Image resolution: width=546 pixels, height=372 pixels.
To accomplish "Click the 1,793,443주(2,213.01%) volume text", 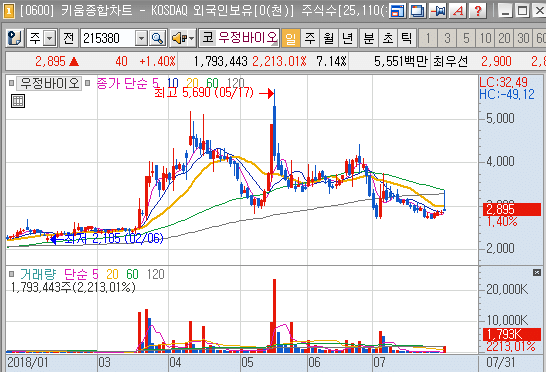I will (73, 287).
